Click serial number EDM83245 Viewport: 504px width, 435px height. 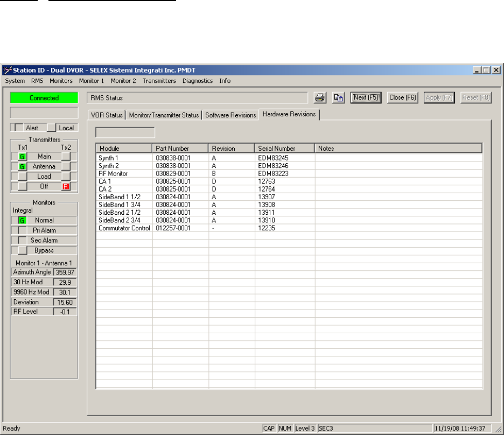click(273, 158)
